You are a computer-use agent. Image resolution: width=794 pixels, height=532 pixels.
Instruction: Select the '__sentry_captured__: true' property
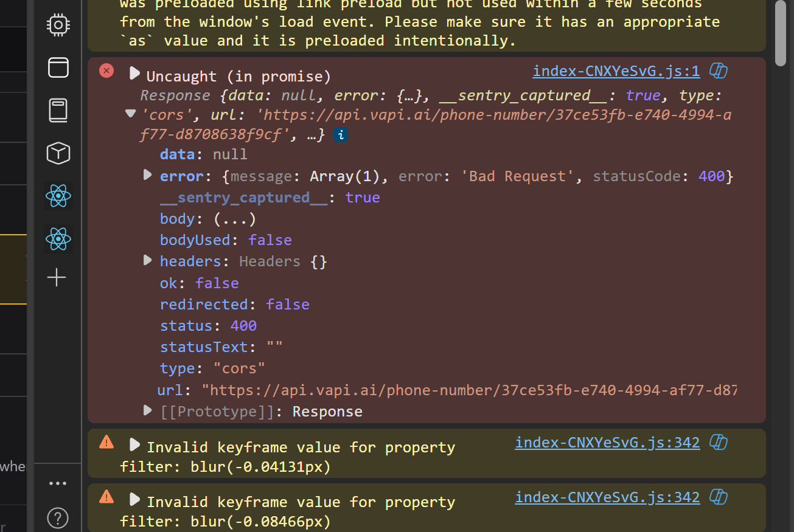click(270, 198)
